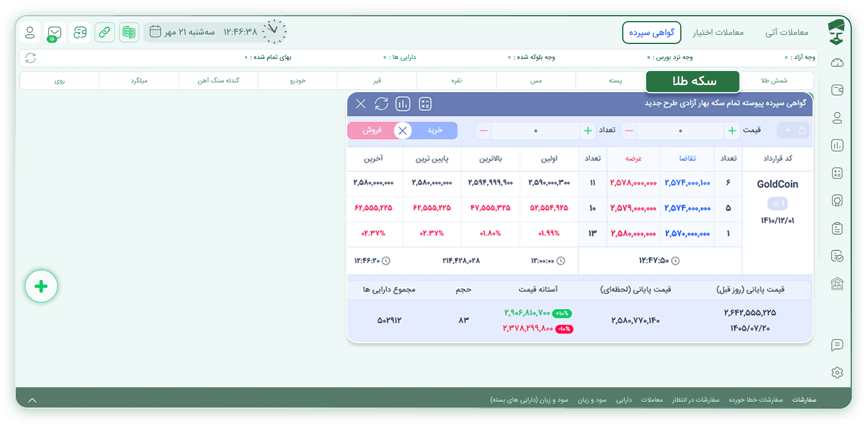Select the پسته category tab
Image resolution: width=868 pixels, height=433 pixels.
[x=615, y=81]
